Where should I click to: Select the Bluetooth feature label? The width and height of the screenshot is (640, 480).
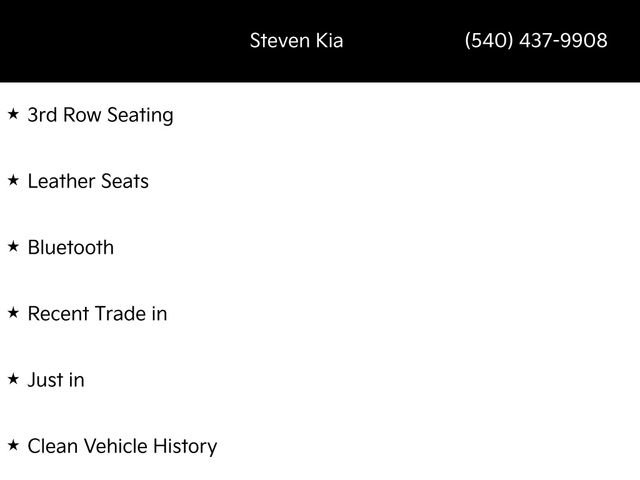click(x=71, y=247)
